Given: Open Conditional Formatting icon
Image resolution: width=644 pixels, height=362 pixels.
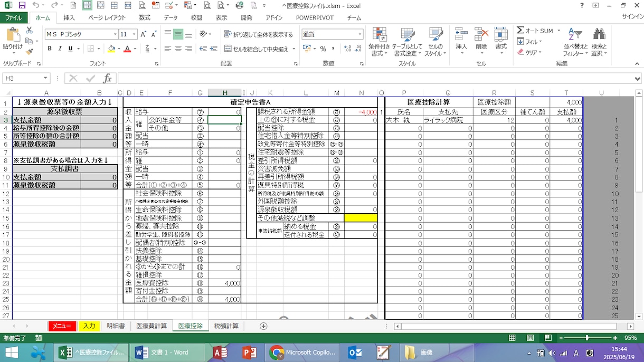Looking at the screenshot, I should point(379,34).
